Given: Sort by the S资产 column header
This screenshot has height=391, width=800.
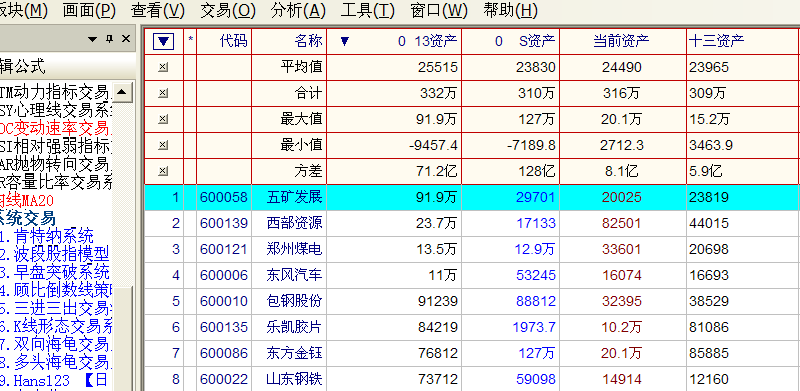Looking at the screenshot, I should click(x=511, y=41).
